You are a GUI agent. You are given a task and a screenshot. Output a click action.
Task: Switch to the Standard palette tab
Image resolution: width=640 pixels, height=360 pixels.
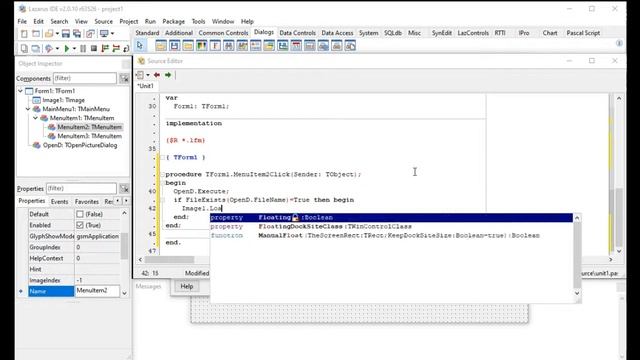point(147,33)
